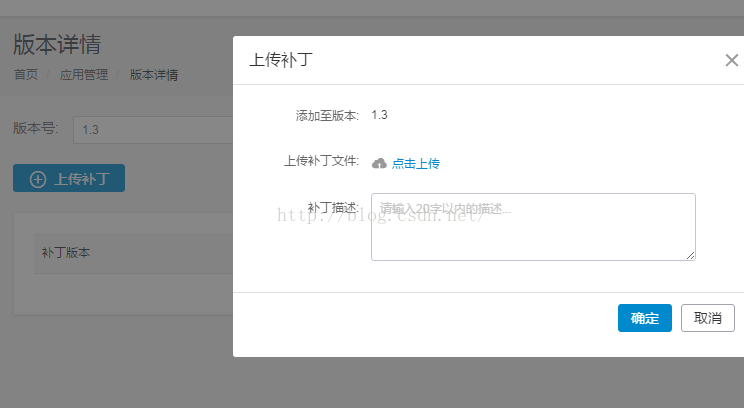The height and width of the screenshot is (408, 744).
Task: Cancel with the 取消 button
Action: 708,318
